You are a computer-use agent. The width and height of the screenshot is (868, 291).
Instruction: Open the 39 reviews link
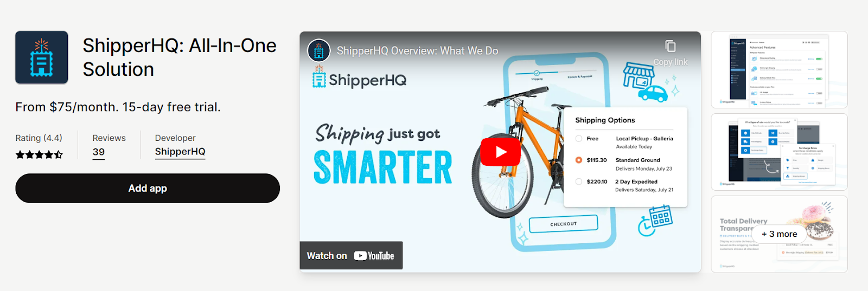click(x=99, y=152)
